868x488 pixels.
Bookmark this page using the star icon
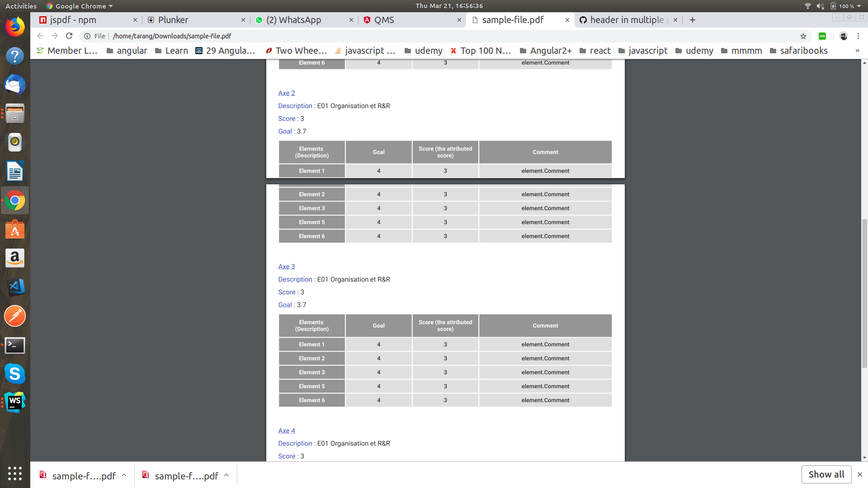click(x=803, y=36)
